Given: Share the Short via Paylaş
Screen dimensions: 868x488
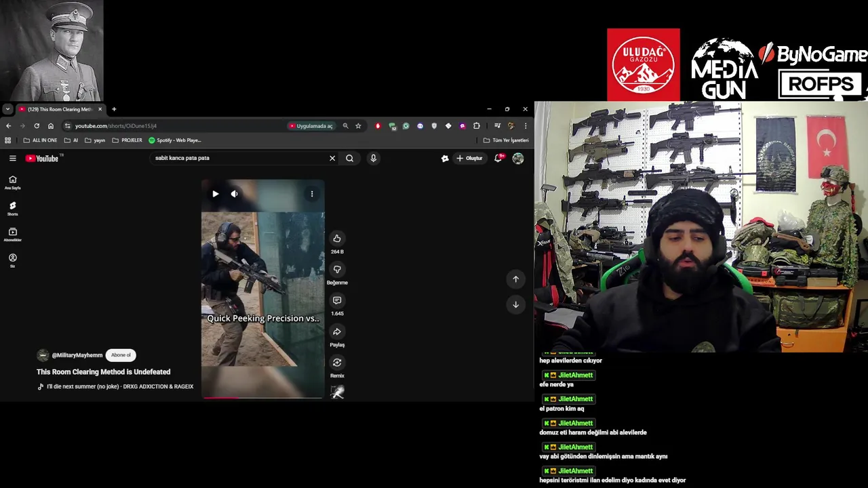Looking at the screenshot, I should coord(337,331).
